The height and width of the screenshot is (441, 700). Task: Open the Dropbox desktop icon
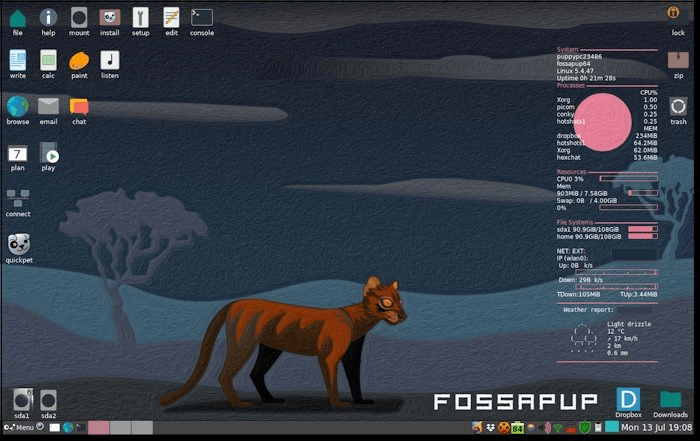point(628,399)
